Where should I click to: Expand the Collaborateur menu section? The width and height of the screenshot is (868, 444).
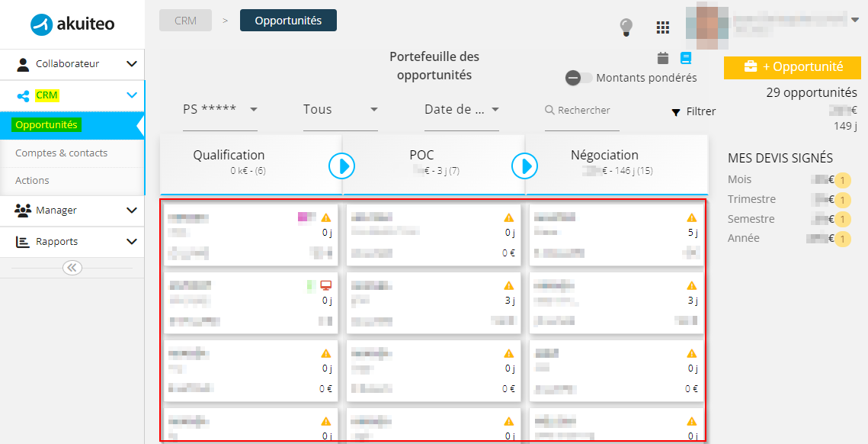click(x=72, y=64)
